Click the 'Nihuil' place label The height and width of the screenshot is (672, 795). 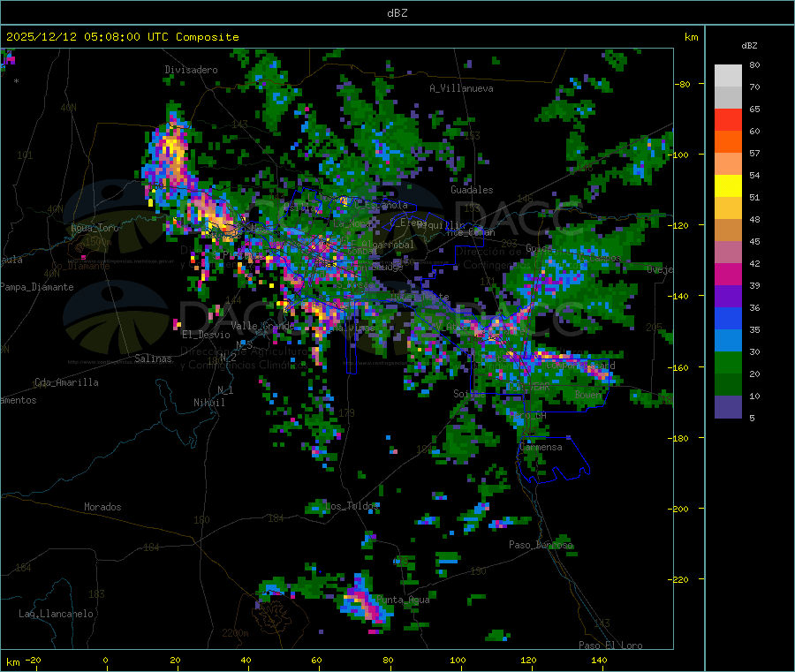208,403
